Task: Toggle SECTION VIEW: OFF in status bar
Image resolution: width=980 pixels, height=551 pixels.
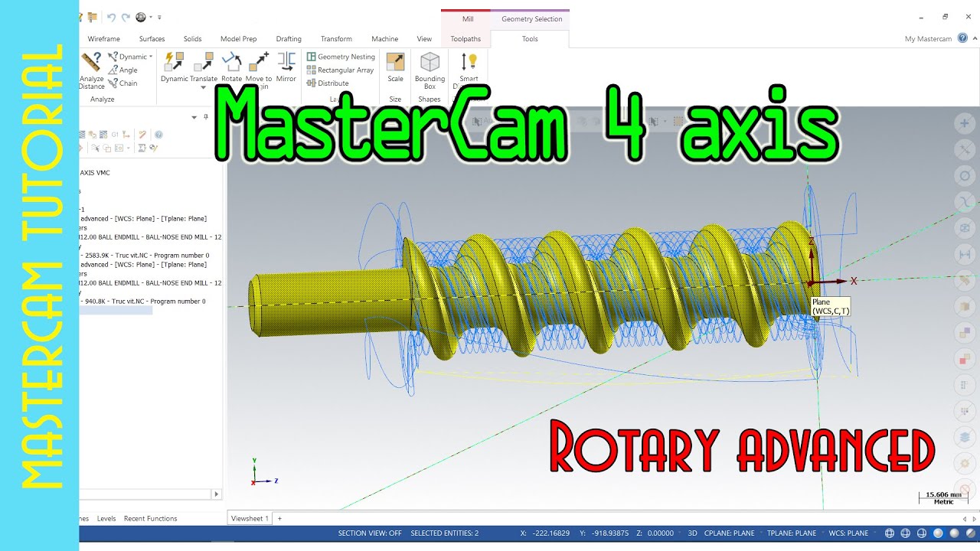Action: tap(370, 533)
